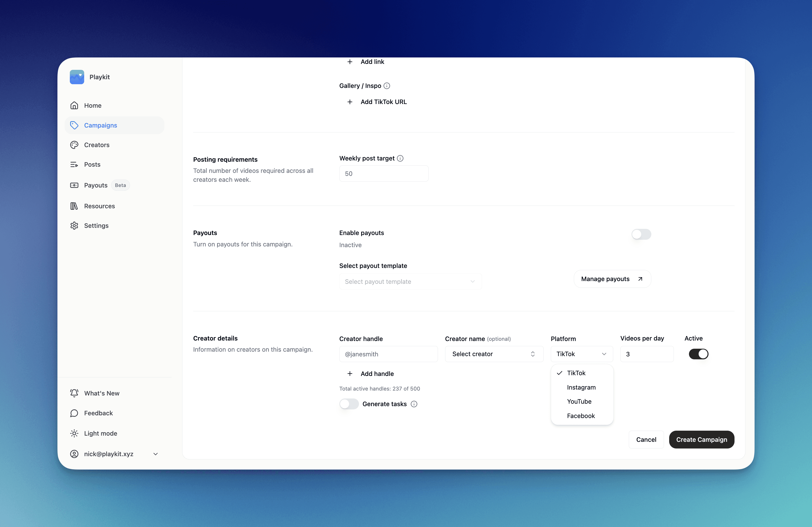Expand the nick@playkit.xyz account menu
The width and height of the screenshot is (812, 527).
pos(155,454)
